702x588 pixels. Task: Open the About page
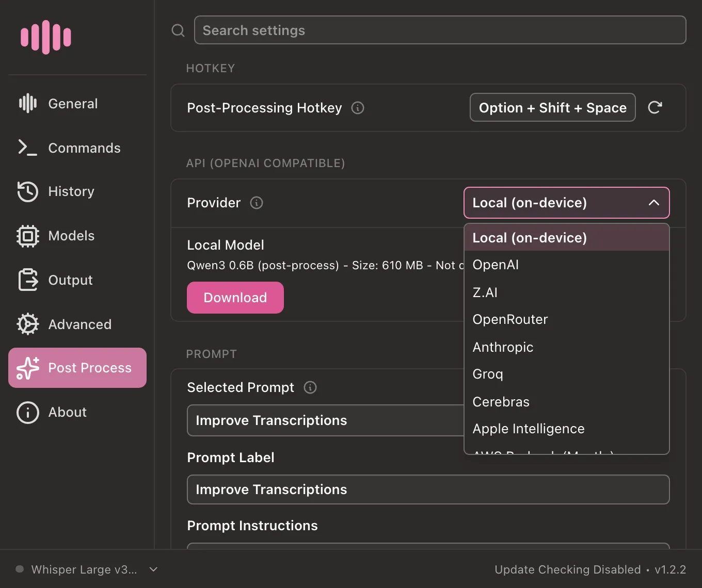click(x=77, y=412)
